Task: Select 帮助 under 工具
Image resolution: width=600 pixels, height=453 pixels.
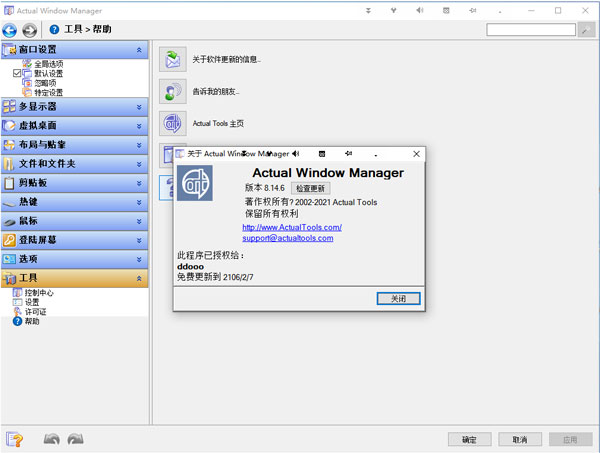Action: tap(32, 321)
